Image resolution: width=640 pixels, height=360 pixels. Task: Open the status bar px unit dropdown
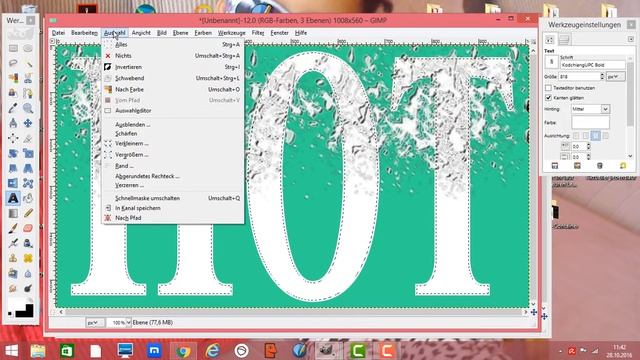coord(94,322)
